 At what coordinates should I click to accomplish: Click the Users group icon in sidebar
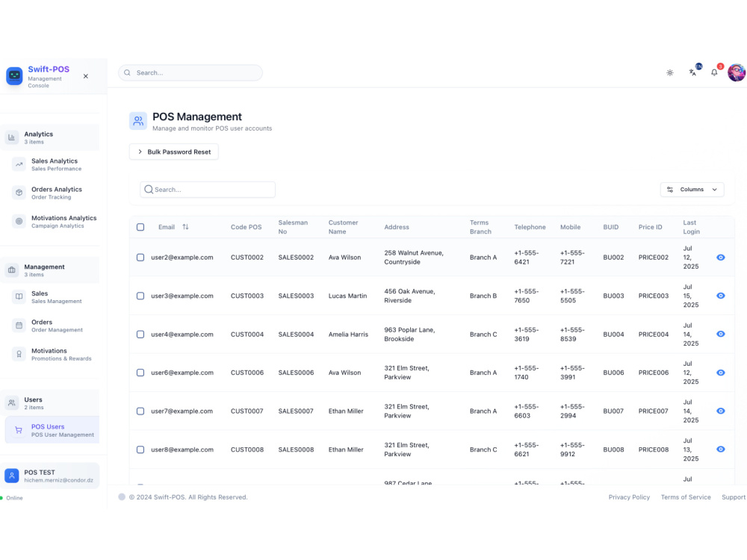point(12,403)
